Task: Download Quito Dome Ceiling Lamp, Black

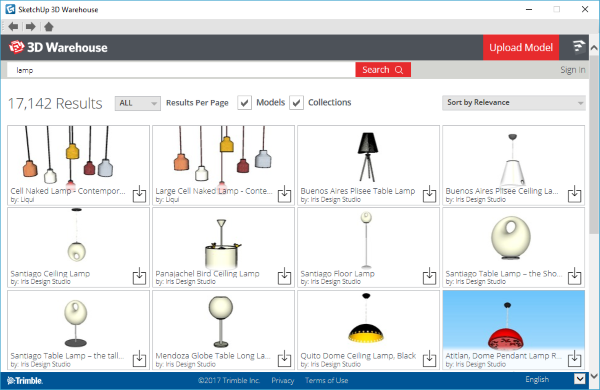Action: point(429,358)
